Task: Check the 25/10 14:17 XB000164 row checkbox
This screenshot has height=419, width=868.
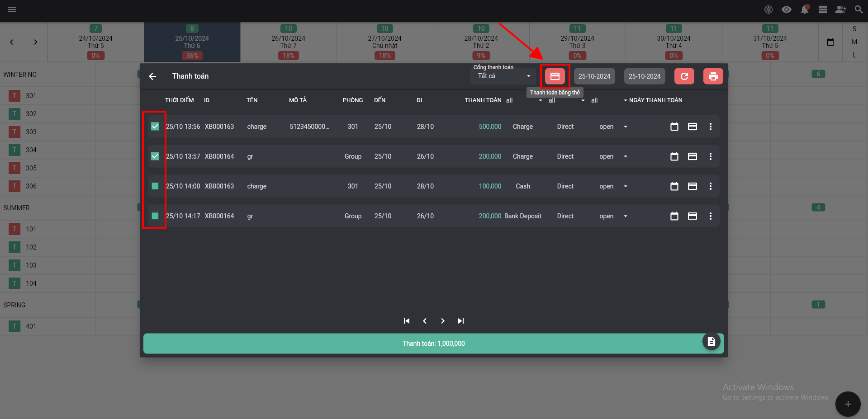Action: 155,216
